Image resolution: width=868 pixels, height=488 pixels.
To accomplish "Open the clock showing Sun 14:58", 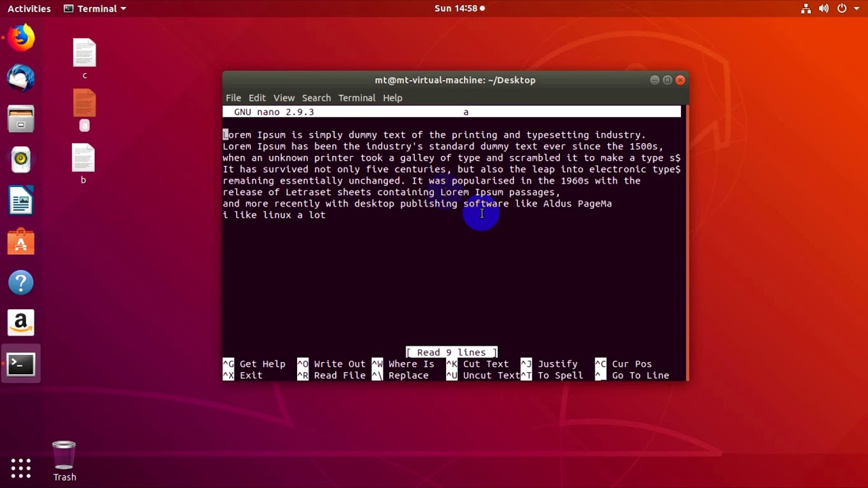I will tap(459, 9).
